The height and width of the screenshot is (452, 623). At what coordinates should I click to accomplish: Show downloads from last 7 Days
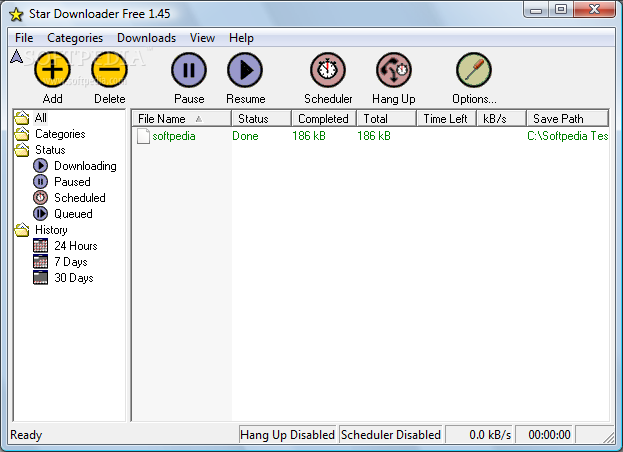click(70, 262)
